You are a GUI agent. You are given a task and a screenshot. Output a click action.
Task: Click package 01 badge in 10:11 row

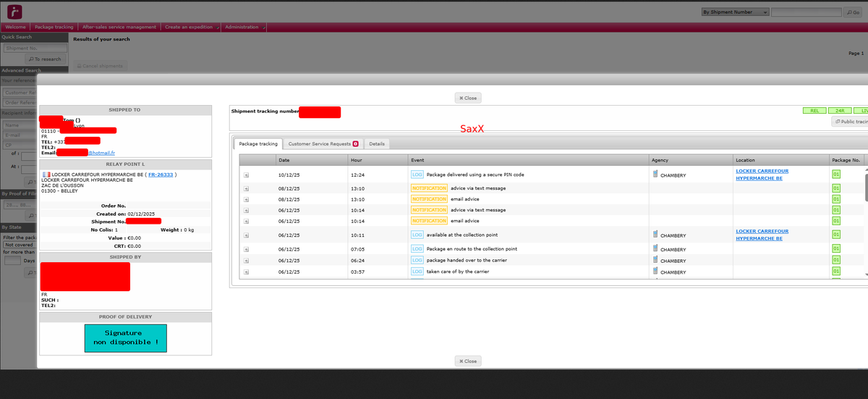pyautogui.click(x=836, y=235)
